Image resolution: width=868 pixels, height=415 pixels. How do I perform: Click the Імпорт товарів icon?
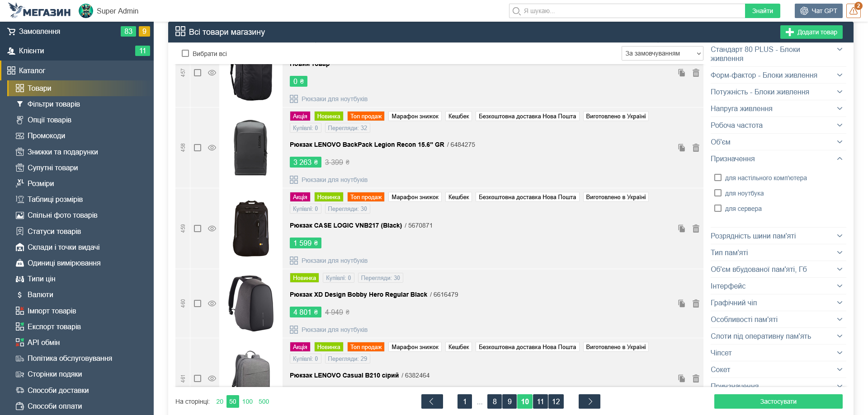click(20, 311)
